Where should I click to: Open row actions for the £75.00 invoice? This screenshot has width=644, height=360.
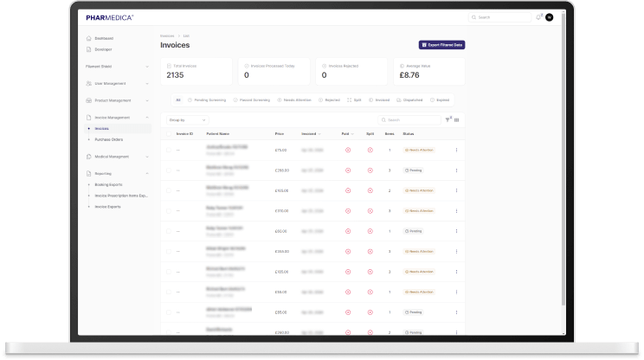[x=456, y=151]
